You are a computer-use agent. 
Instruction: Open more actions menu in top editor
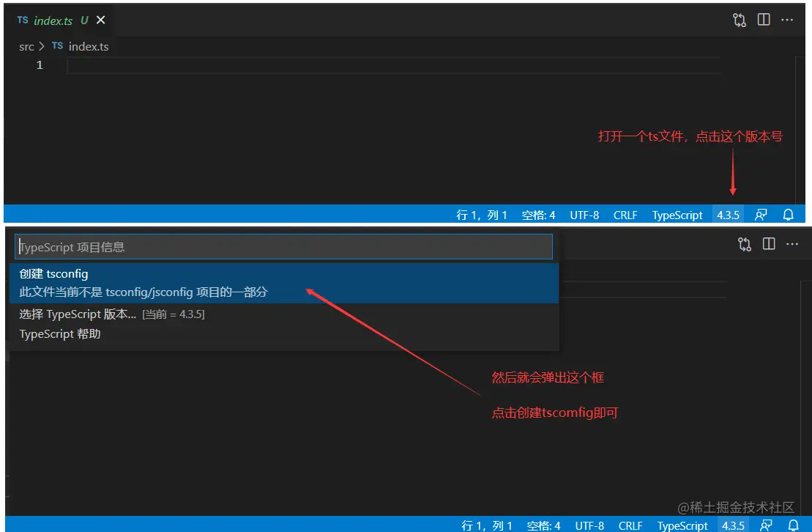point(787,20)
